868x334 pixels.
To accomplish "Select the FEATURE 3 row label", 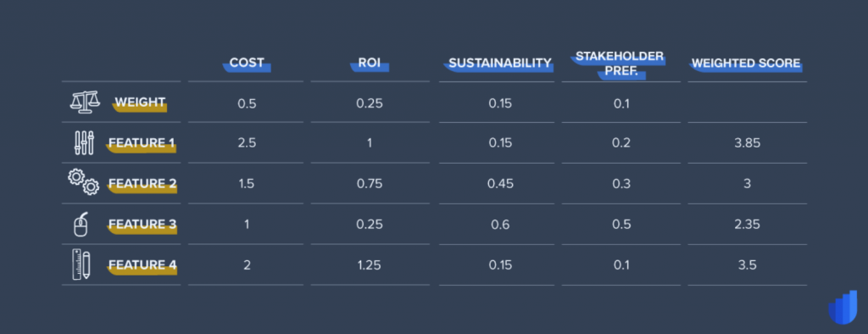I will (x=142, y=225).
